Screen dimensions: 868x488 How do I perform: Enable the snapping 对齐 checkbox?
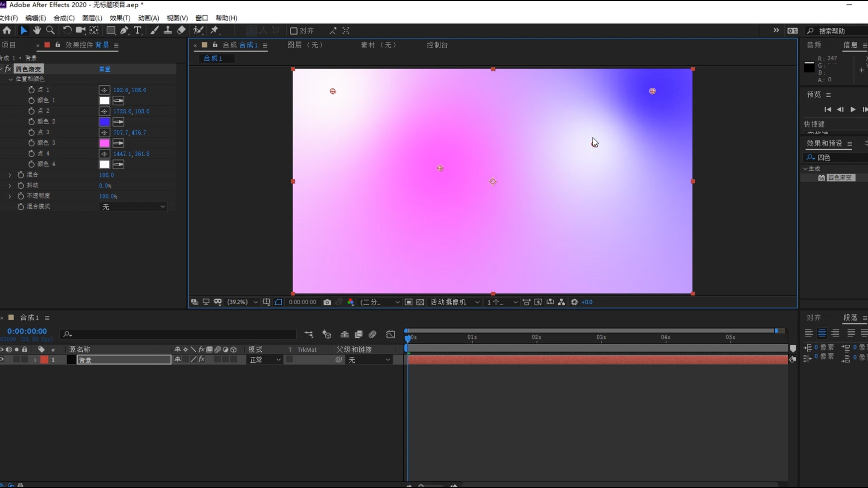tap(293, 31)
